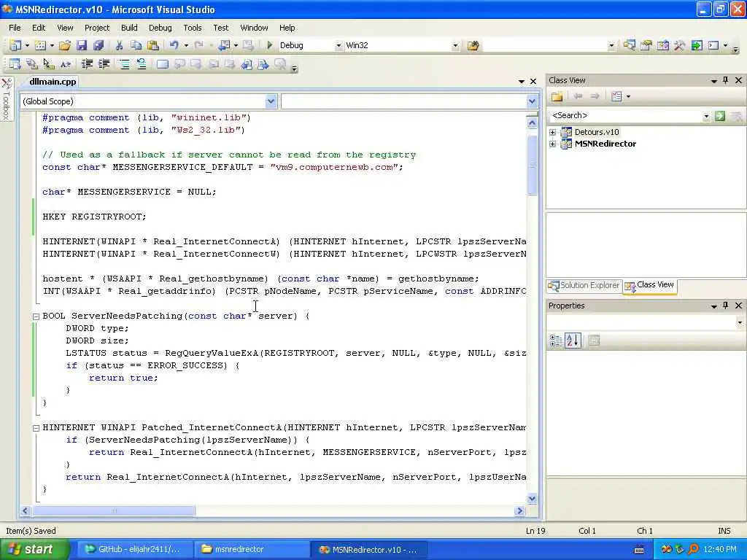This screenshot has height=560, width=747.
Task: Cut selection with the scissors icon
Action: [x=119, y=45]
